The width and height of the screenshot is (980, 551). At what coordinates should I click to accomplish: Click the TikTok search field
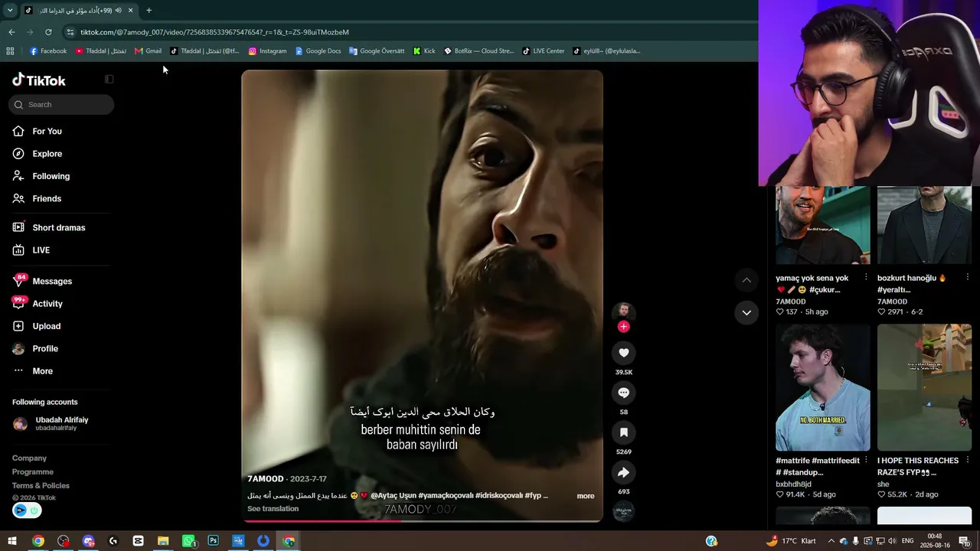tap(61, 105)
